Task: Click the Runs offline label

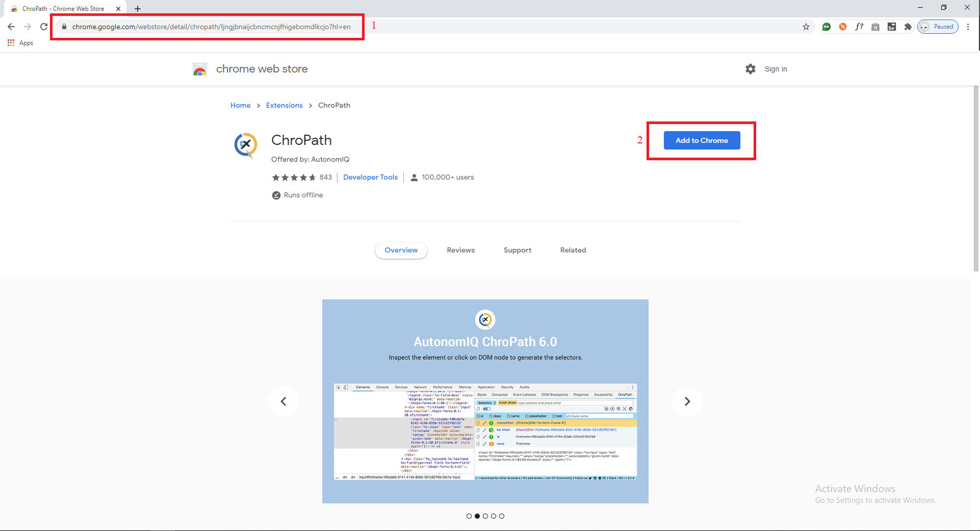Action: click(303, 195)
